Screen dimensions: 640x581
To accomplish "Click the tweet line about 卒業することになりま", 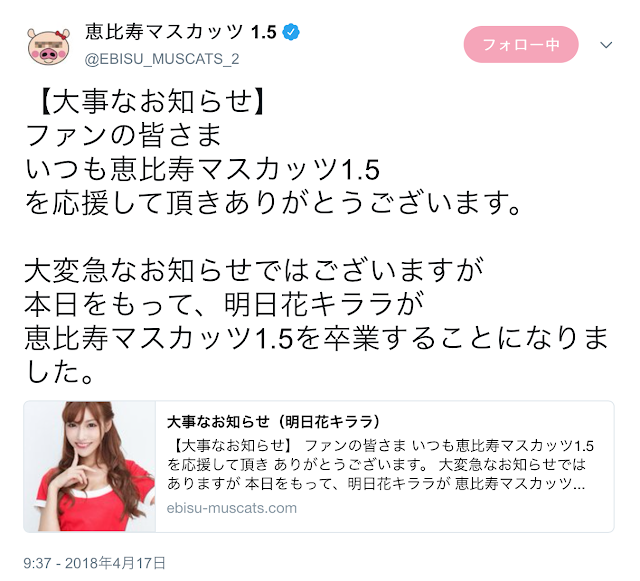I will (317, 339).
